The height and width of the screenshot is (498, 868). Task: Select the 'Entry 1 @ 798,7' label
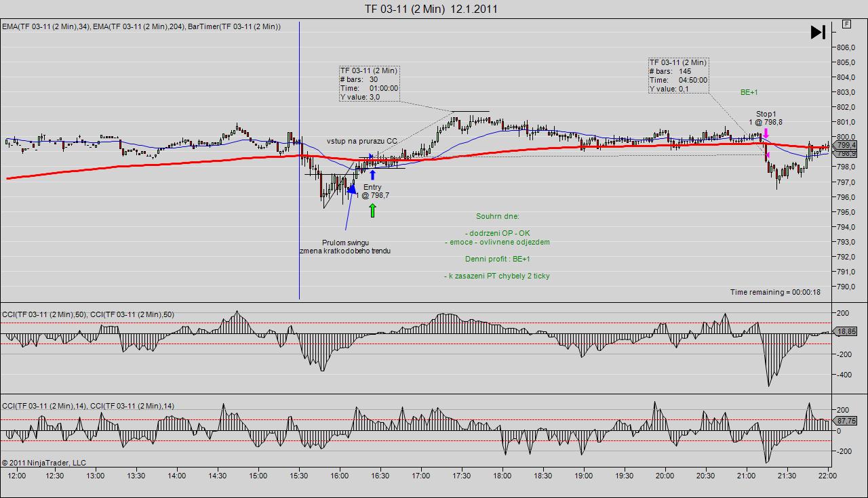tap(372, 191)
